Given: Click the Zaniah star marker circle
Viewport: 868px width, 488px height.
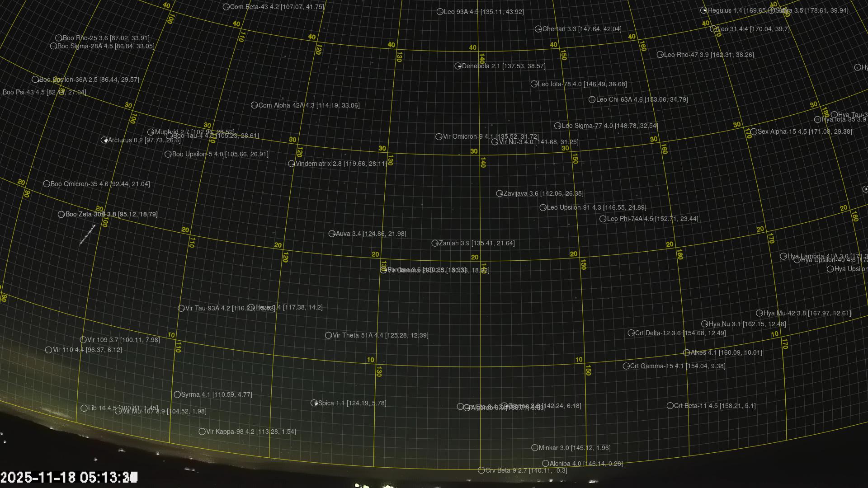Looking at the screenshot, I should coord(435,244).
